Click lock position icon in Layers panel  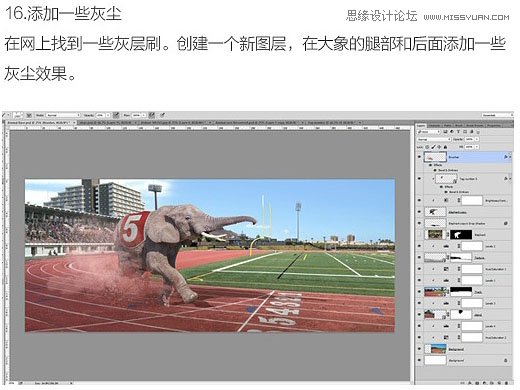click(439, 147)
